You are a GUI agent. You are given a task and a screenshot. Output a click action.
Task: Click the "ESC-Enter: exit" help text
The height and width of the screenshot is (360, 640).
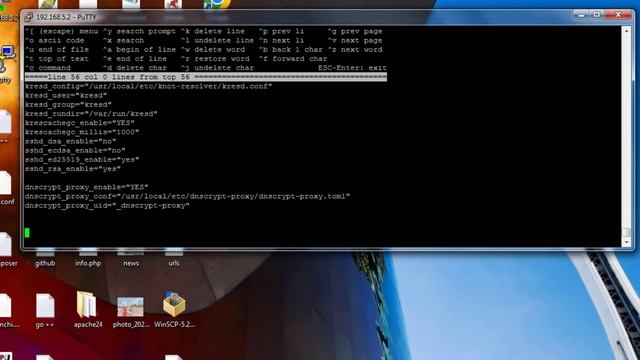pos(352,68)
